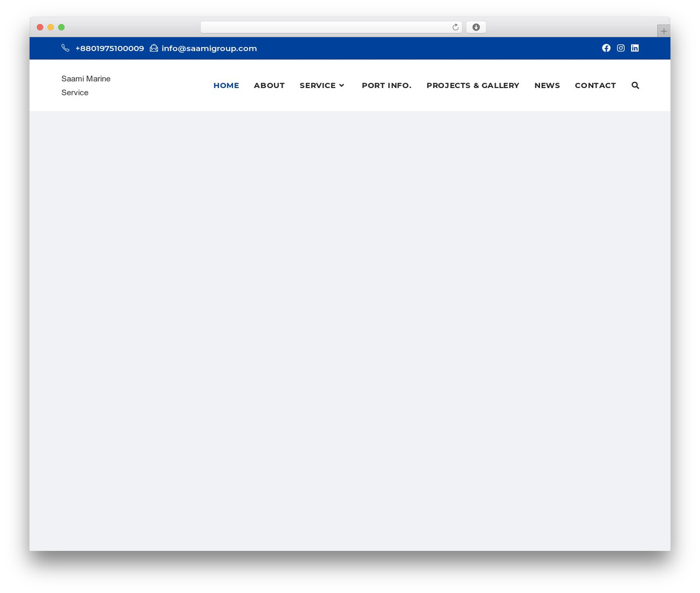Viewport: 700px width, 593px height.
Task: Open the Port Info. menu item
Action: click(387, 85)
